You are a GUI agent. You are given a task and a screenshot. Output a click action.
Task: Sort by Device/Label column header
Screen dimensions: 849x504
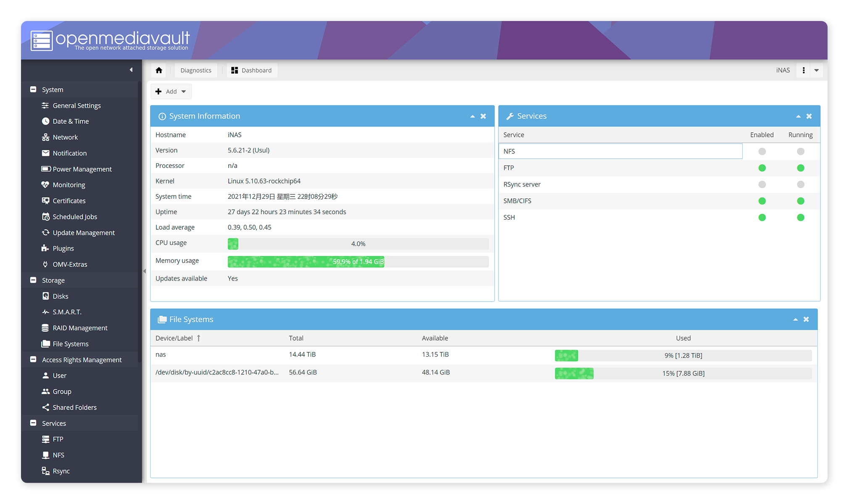[174, 338]
